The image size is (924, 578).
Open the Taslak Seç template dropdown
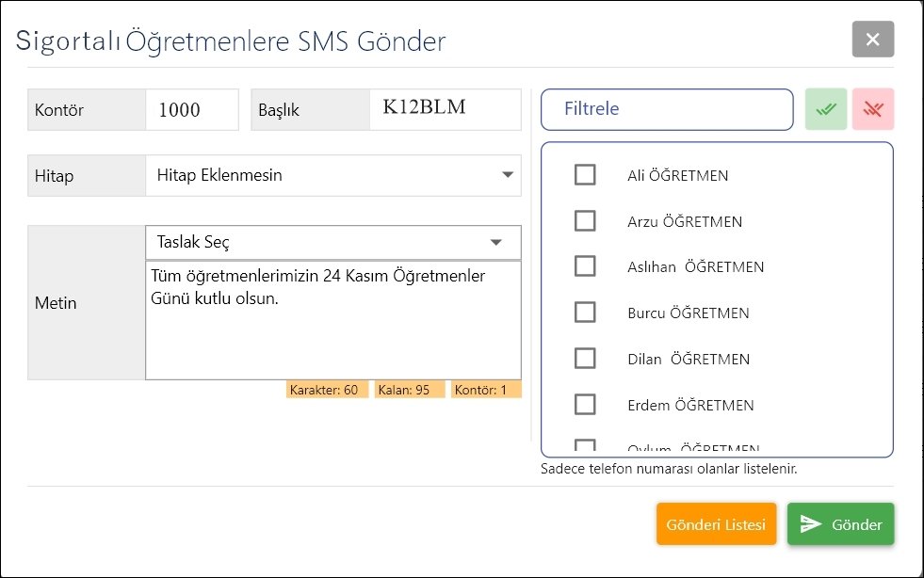332,242
